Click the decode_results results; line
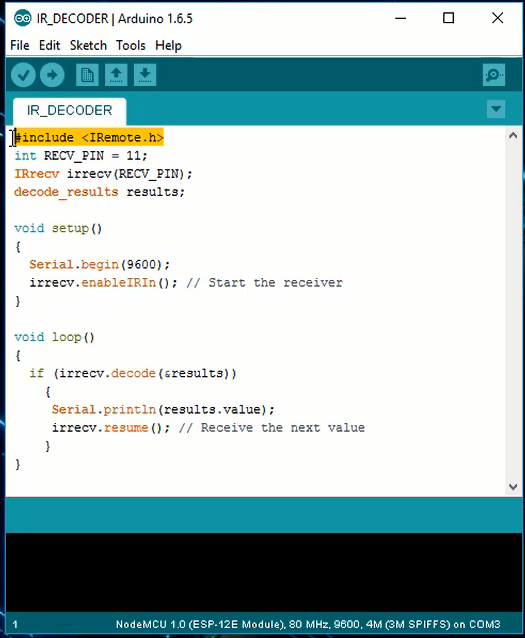This screenshot has width=525, height=638. 100,192
